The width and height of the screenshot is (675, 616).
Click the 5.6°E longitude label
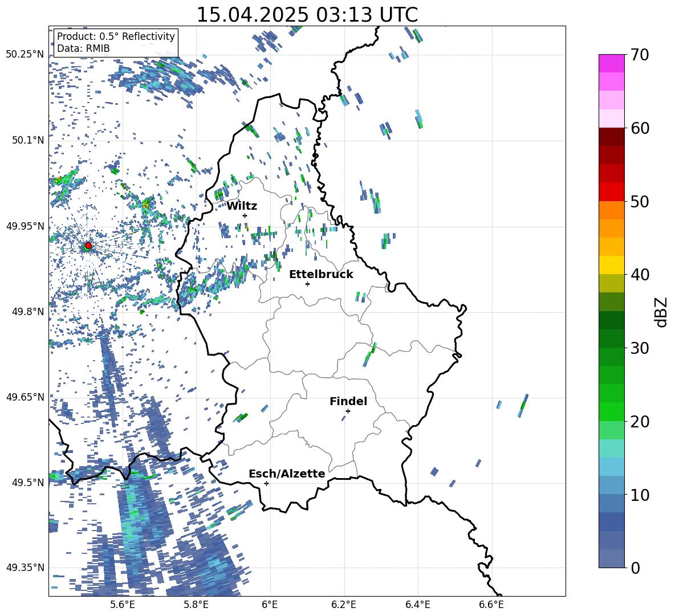pyautogui.click(x=123, y=605)
